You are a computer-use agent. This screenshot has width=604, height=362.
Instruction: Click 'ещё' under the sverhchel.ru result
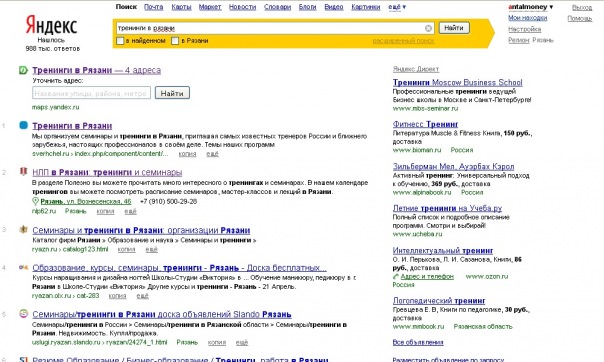[x=212, y=154]
